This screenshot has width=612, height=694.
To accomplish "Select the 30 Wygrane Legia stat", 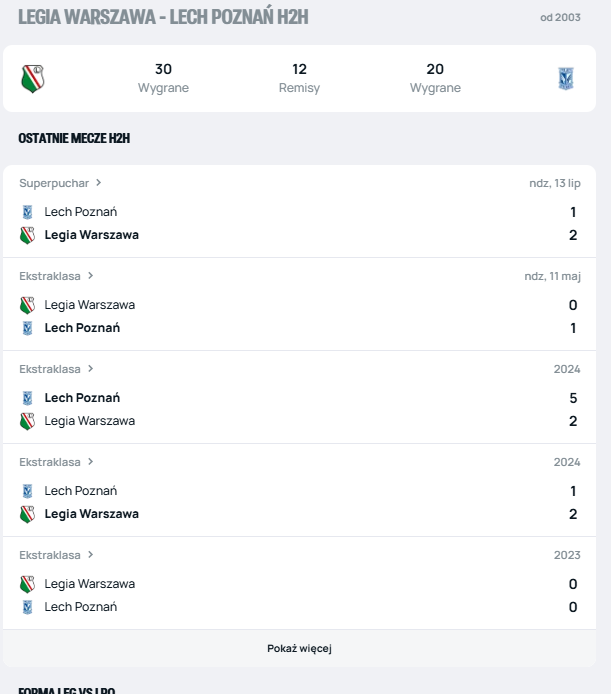I will (163, 78).
